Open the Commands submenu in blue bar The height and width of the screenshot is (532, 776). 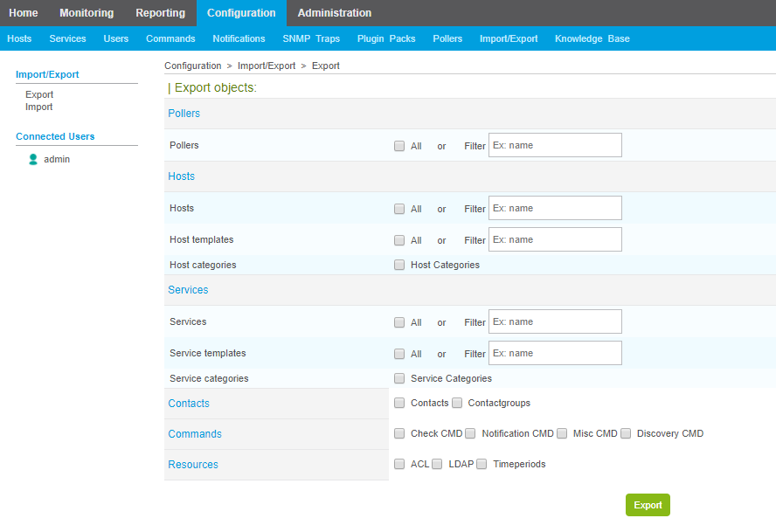click(x=170, y=38)
